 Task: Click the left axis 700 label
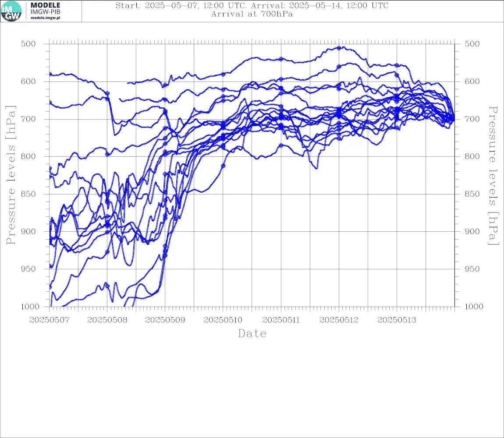click(28, 119)
